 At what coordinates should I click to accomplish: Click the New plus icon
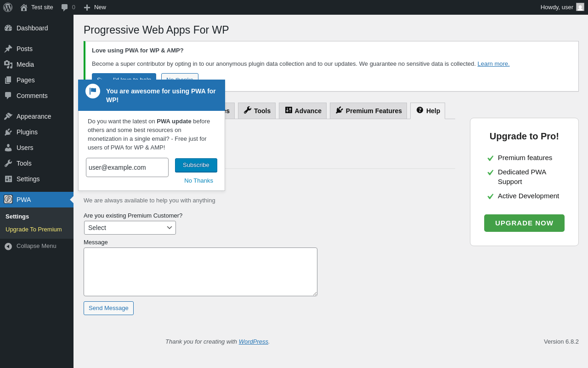(x=87, y=7)
